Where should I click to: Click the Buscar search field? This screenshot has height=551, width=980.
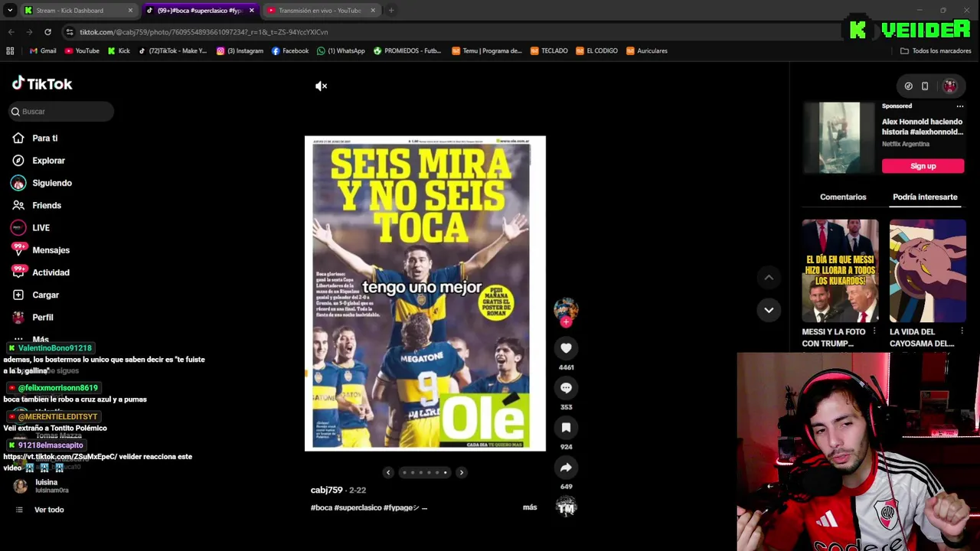[61, 112]
